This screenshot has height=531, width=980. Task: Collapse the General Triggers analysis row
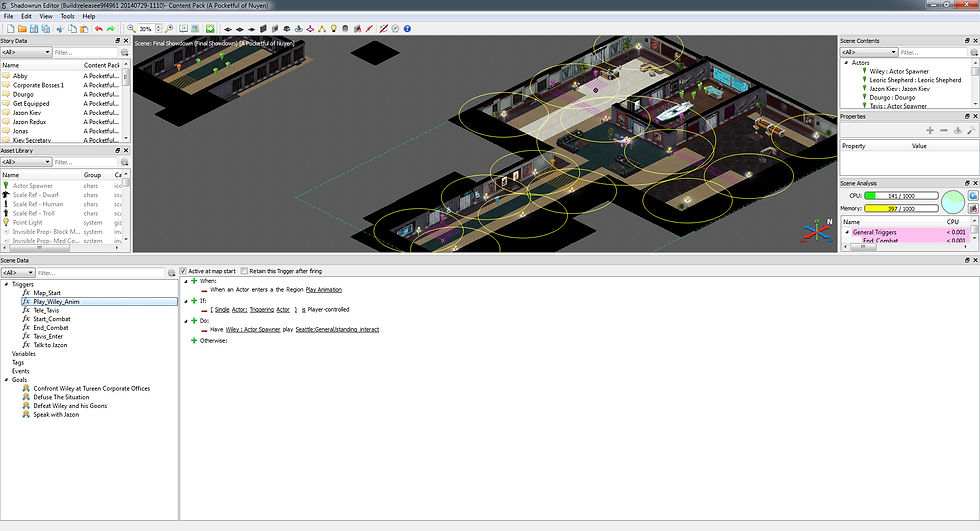pyautogui.click(x=848, y=232)
